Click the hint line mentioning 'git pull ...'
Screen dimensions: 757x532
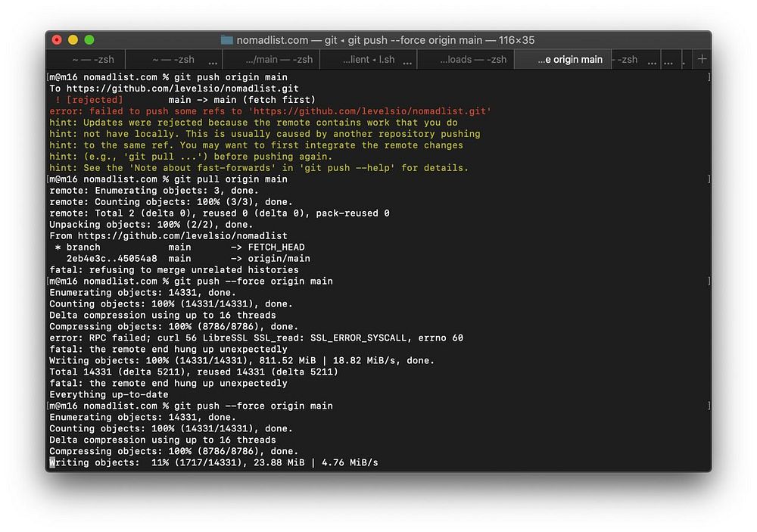[191, 157]
